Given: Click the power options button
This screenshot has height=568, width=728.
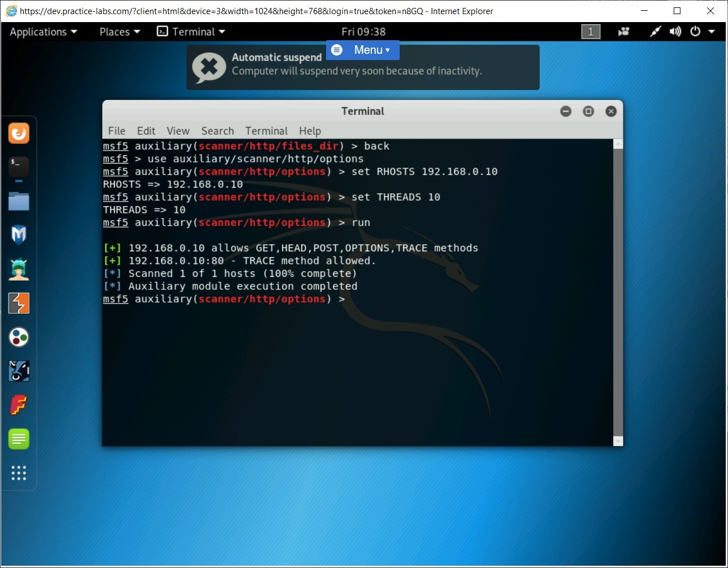Looking at the screenshot, I should (695, 32).
